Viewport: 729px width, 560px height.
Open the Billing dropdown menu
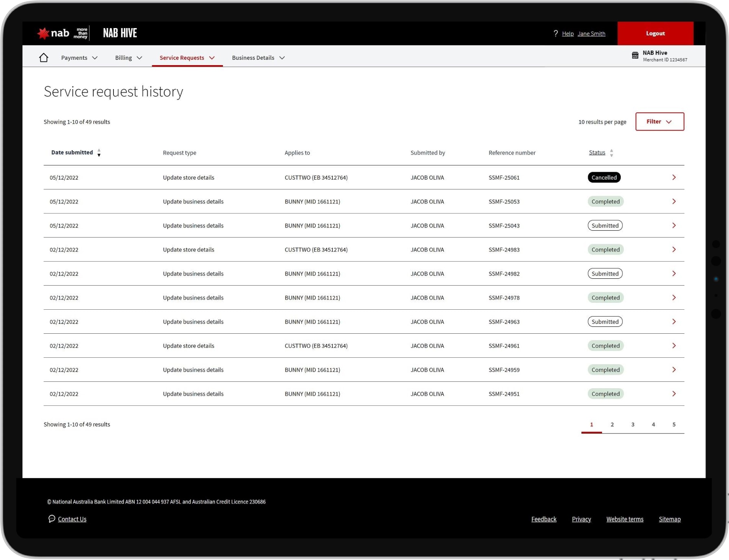pos(129,58)
